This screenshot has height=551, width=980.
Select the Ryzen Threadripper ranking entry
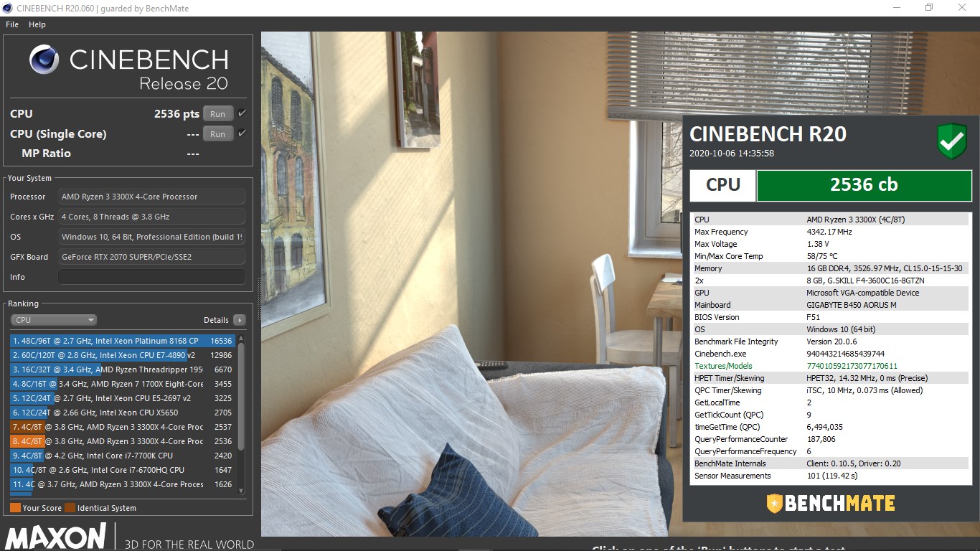[123, 369]
